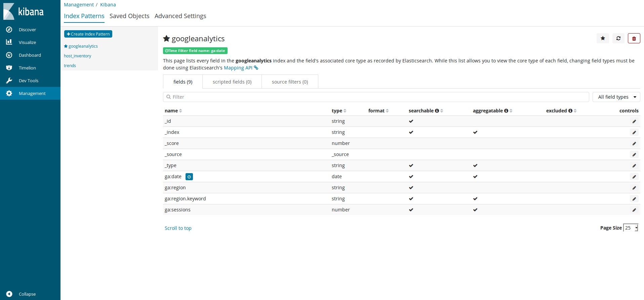Collapse the Kibana sidebar
Screen dimensions: 644x300
[x=30, y=294]
